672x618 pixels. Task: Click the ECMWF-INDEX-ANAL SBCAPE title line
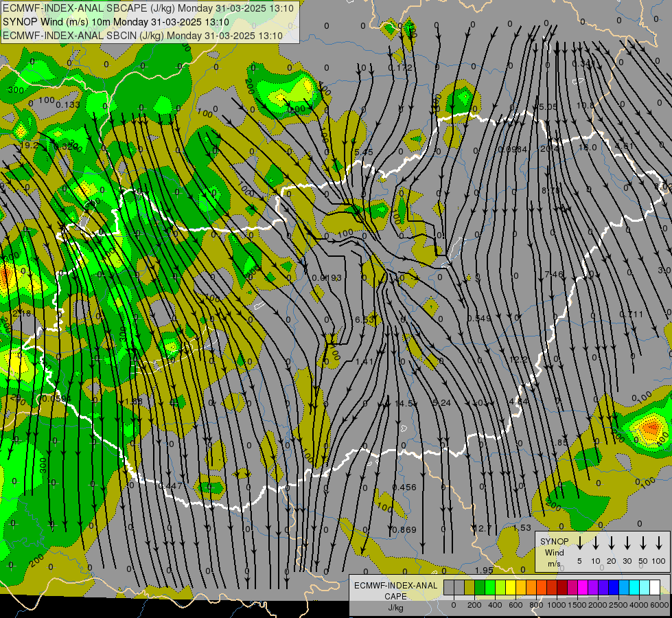pyautogui.click(x=148, y=8)
